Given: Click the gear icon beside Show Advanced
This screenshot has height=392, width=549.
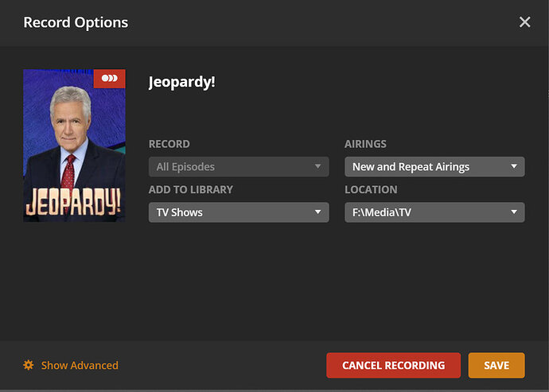Looking at the screenshot, I should pos(29,365).
